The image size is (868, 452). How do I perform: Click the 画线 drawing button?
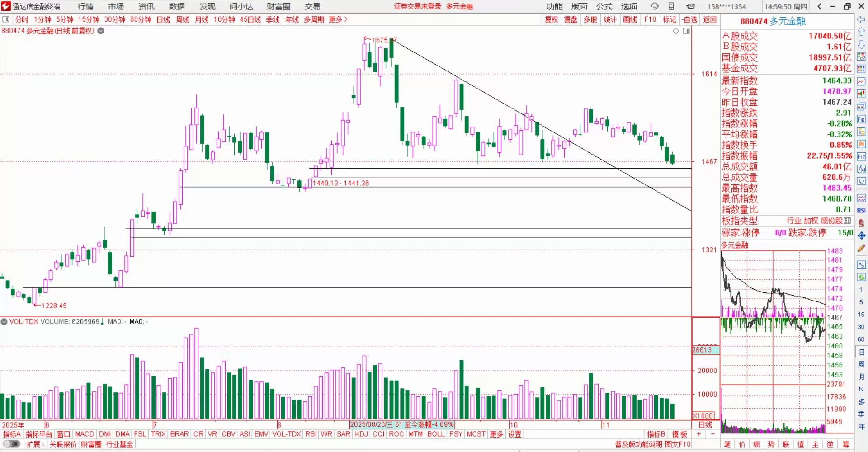[x=630, y=19]
